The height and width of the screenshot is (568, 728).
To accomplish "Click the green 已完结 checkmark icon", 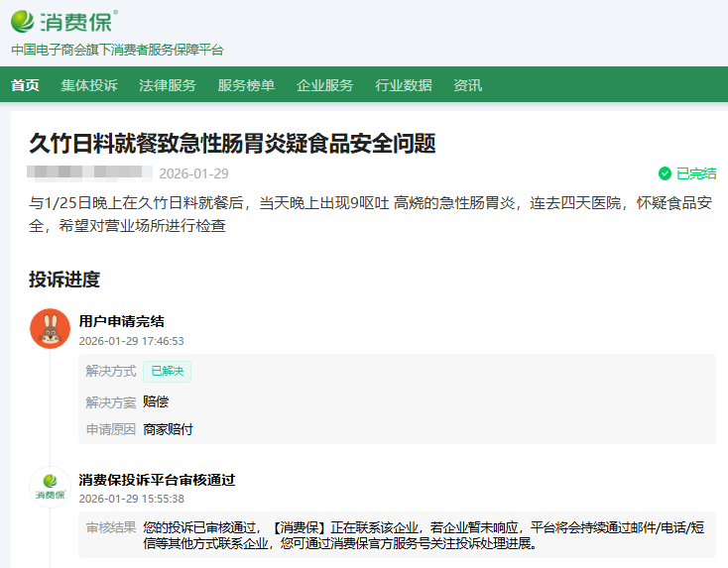I will click(x=665, y=173).
